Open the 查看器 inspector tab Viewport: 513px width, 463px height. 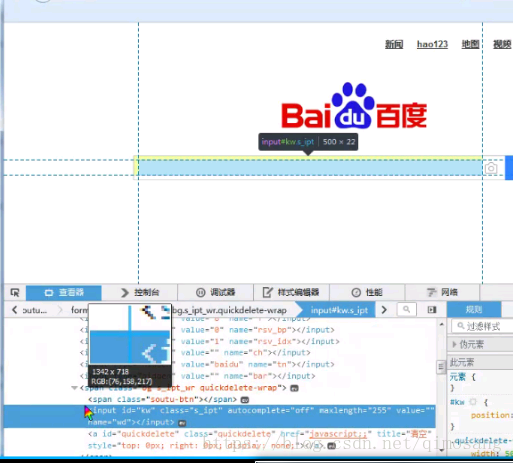(x=64, y=292)
